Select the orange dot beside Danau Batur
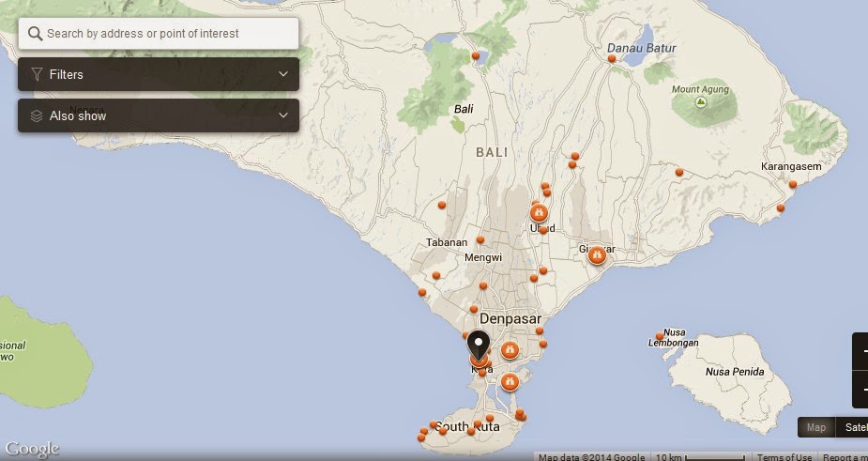Screen dimensions: 868x461 [612, 58]
